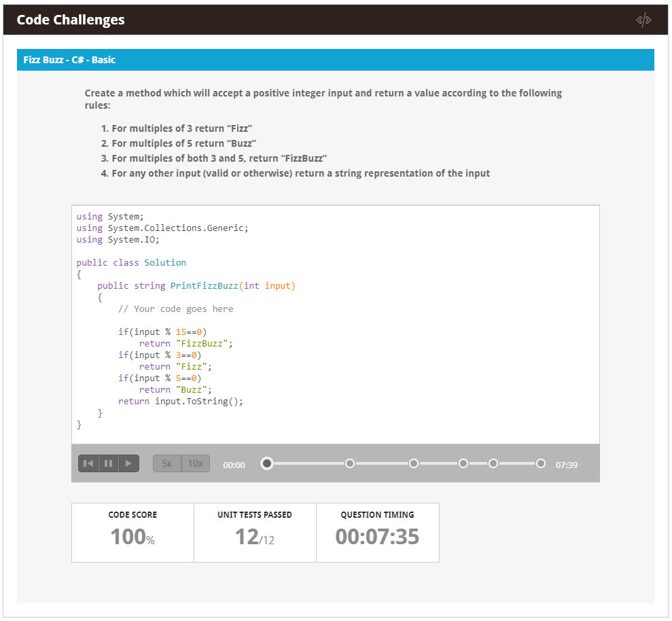
Task: Click the return input.ToString(); line
Action: tap(181, 402)
